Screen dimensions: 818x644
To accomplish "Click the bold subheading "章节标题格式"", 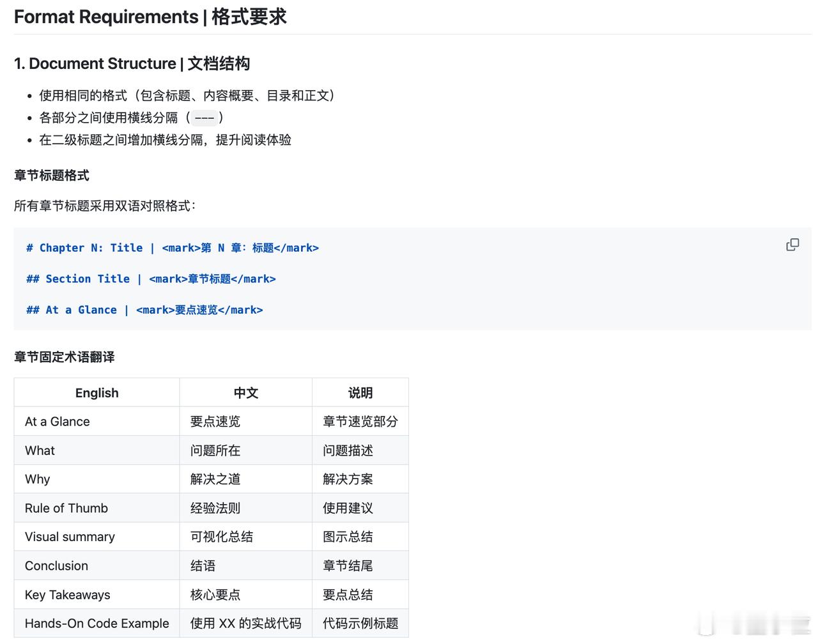I will tap(52, 176).
